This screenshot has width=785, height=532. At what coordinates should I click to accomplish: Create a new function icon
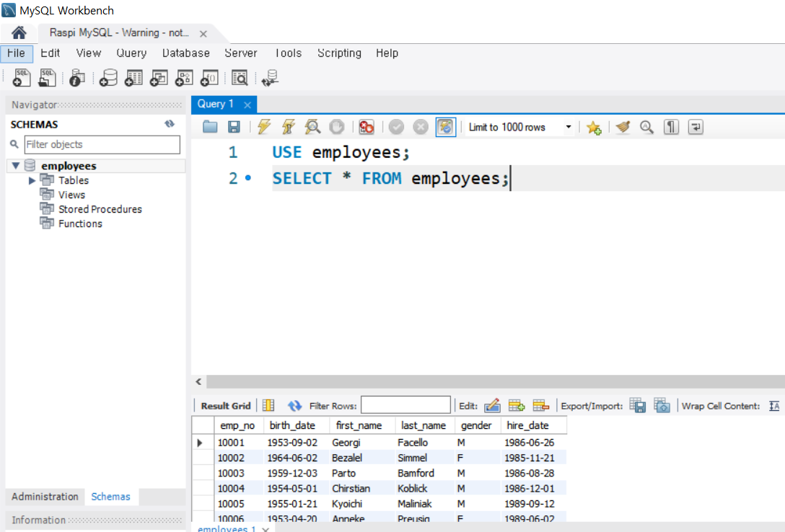click(209, 78)
